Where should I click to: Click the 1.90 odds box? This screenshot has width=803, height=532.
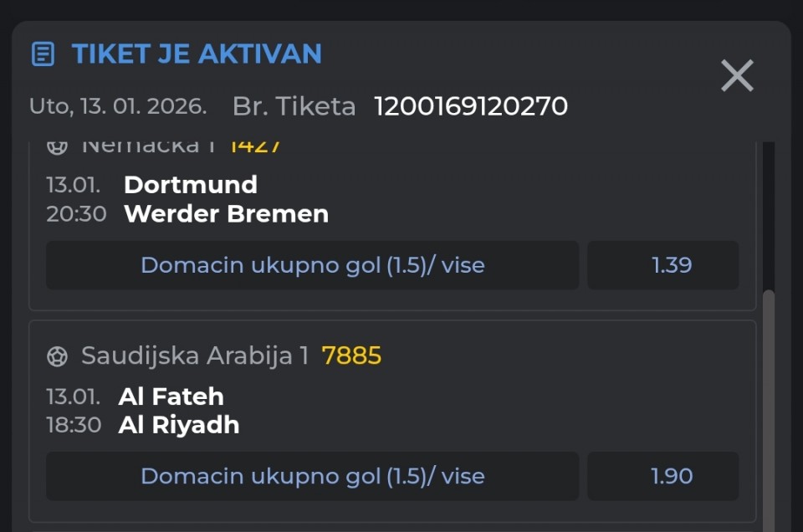(x=662, y=476)
